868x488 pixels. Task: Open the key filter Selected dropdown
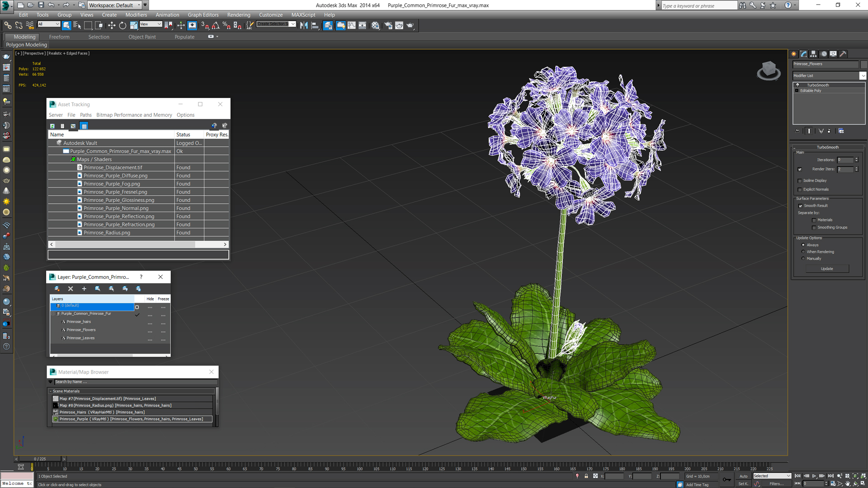(772, 476)
